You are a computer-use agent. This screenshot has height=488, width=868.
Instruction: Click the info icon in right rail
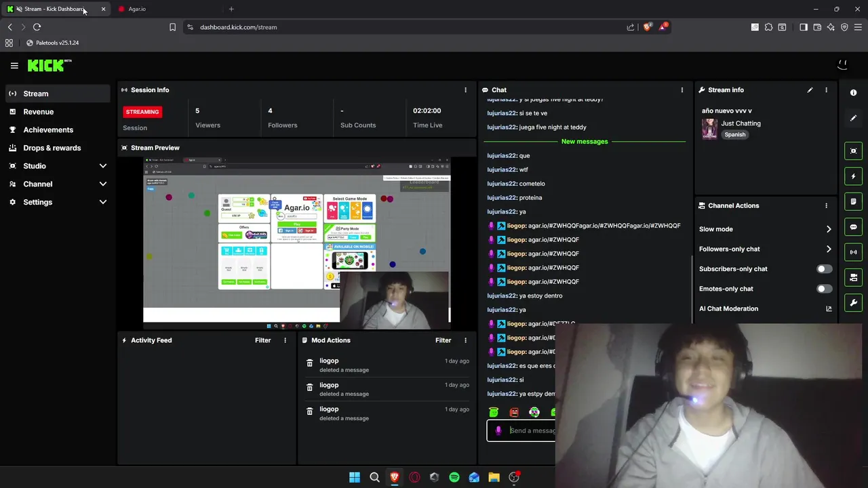854,93
